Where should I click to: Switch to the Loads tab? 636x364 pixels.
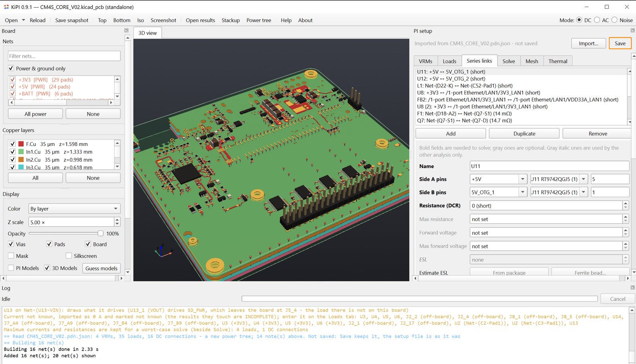(450, 61)
